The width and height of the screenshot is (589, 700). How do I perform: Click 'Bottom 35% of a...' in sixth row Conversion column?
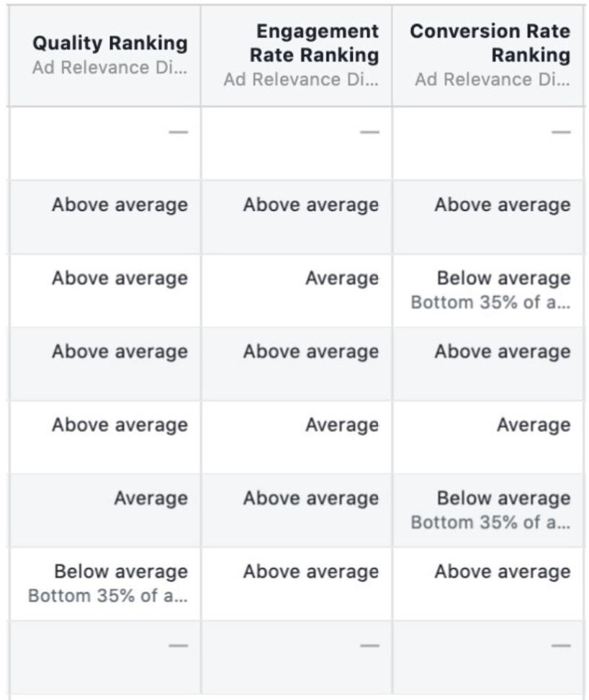click(x=490, y=522)
